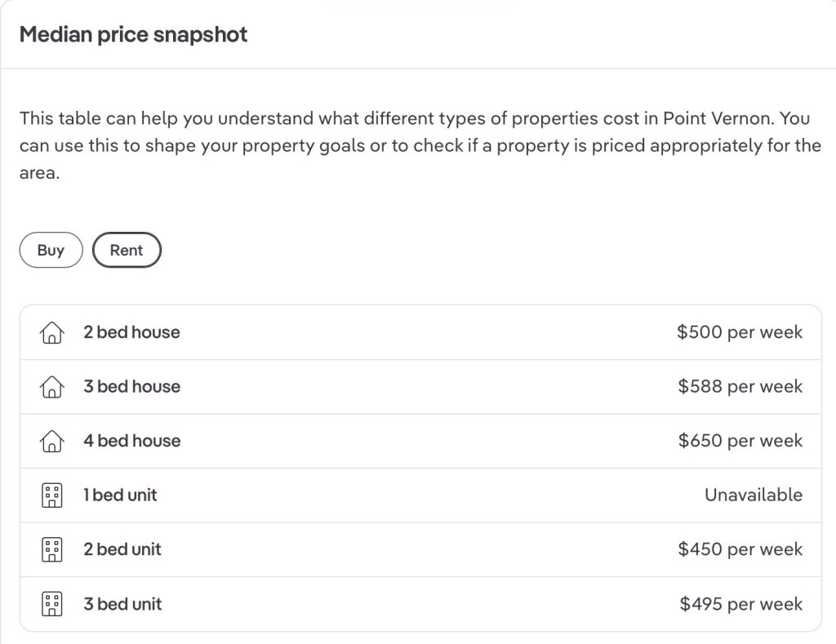Click the Unavailable price text
This screenshot has width=836, height=644.
(754, 495)
